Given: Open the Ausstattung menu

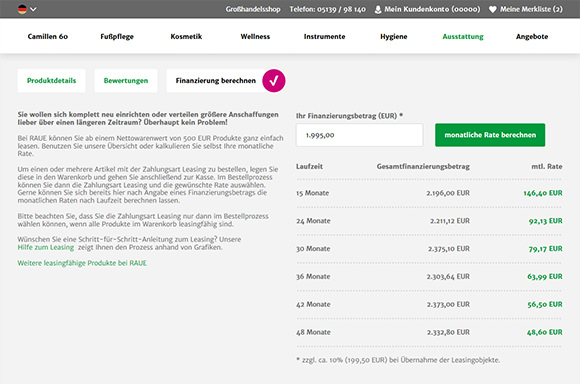Looking at the screenshot, I should [463, 36].
